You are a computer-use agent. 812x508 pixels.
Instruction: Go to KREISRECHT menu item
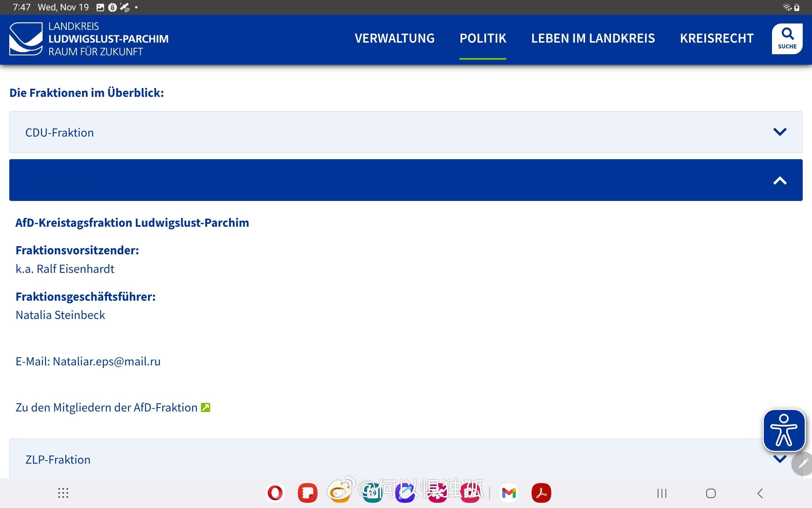tap(717, 38)
